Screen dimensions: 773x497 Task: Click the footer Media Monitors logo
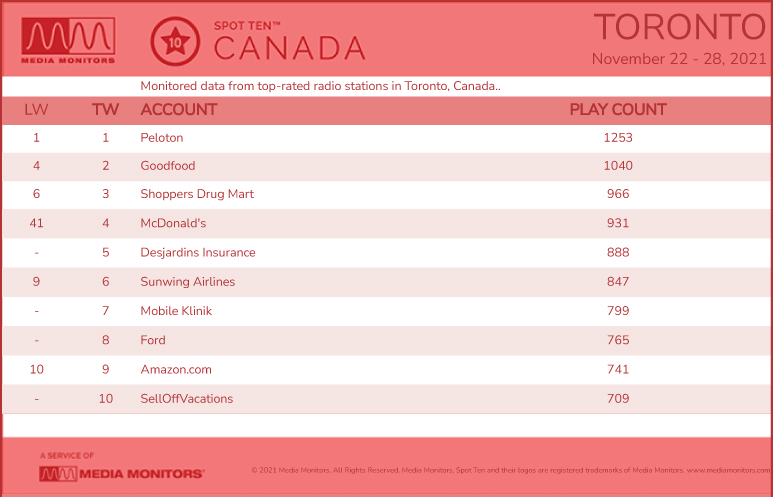point(122,474)
